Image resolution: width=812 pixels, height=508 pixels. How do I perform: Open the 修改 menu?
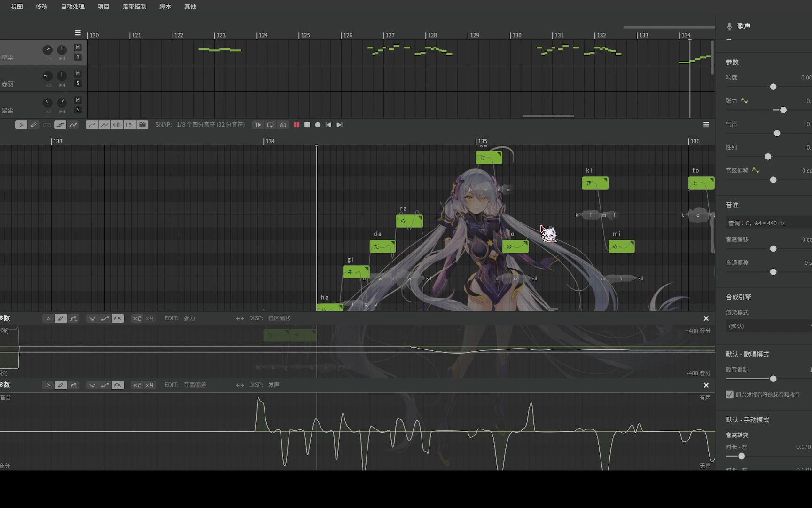click(42, 7)
